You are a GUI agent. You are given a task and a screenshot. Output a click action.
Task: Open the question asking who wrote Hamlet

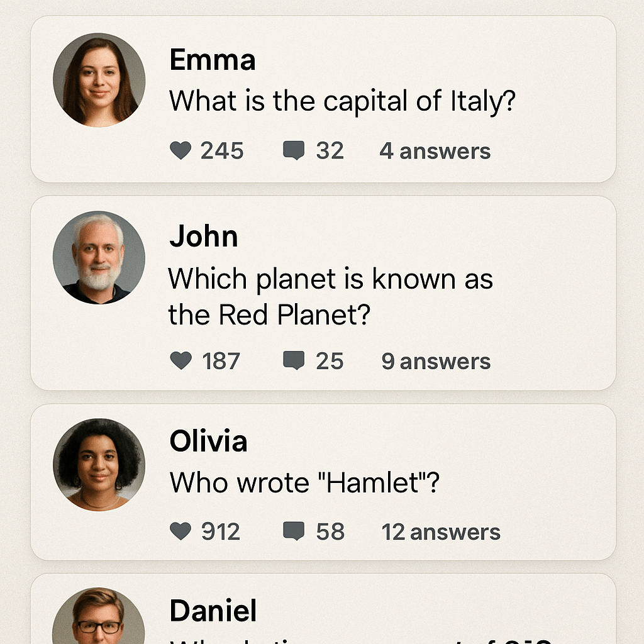tap(303, 483)
